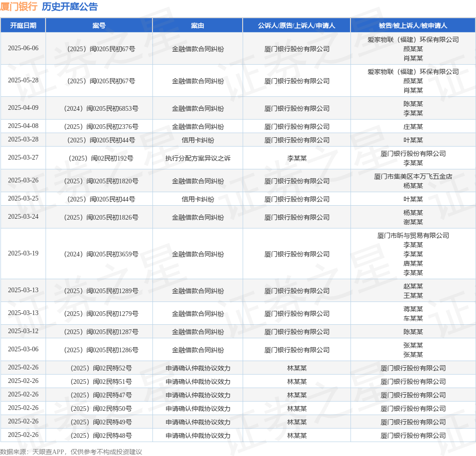This screenshot has height=456, width=476.
Task: Click 信用卡纠纷 in the 2025-03-28 row
Action: (198, 140)
